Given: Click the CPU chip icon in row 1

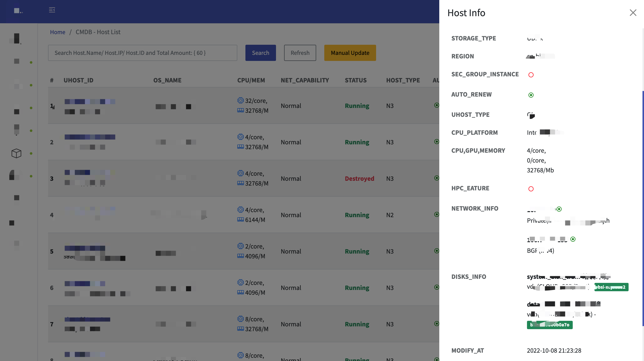Looking at the screenshot, I should coord(241,100).
